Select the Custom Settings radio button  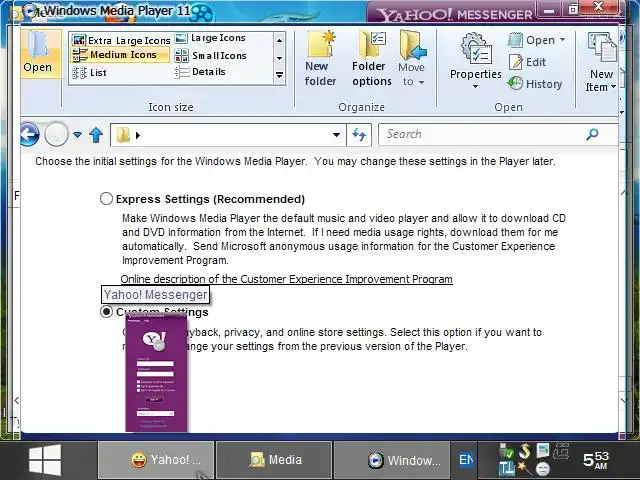[107, 312]
